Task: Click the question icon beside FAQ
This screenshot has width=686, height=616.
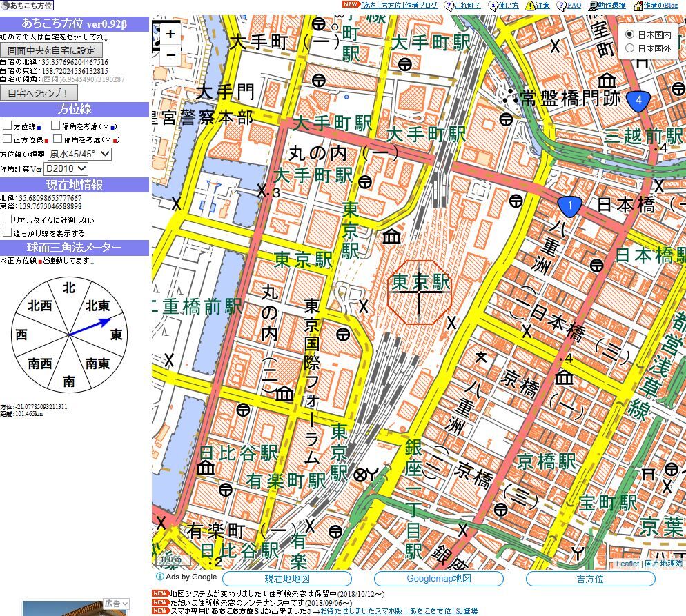Action: tap(561, 6)
